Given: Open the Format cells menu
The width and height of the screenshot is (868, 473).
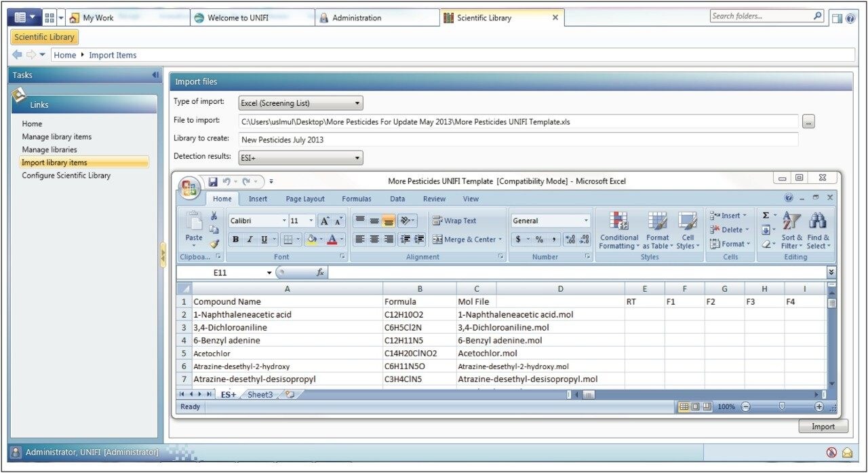Looking at the screenshot, I should [x=729, y=244].
